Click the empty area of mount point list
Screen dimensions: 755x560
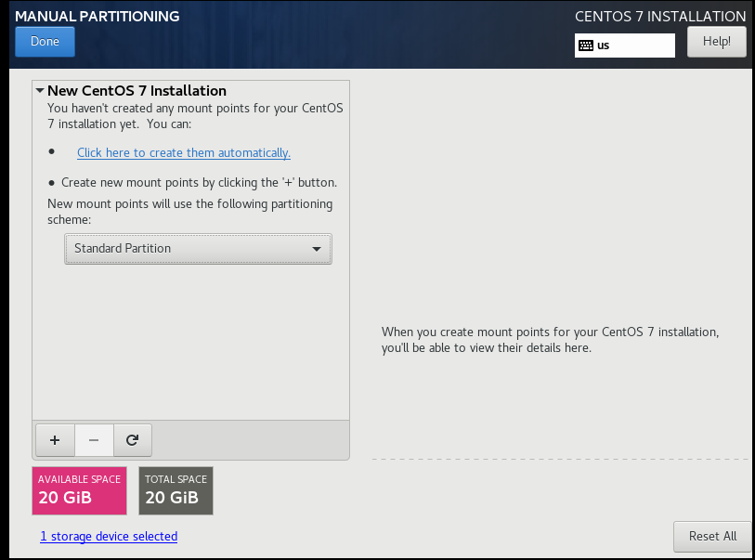(190, 344)
